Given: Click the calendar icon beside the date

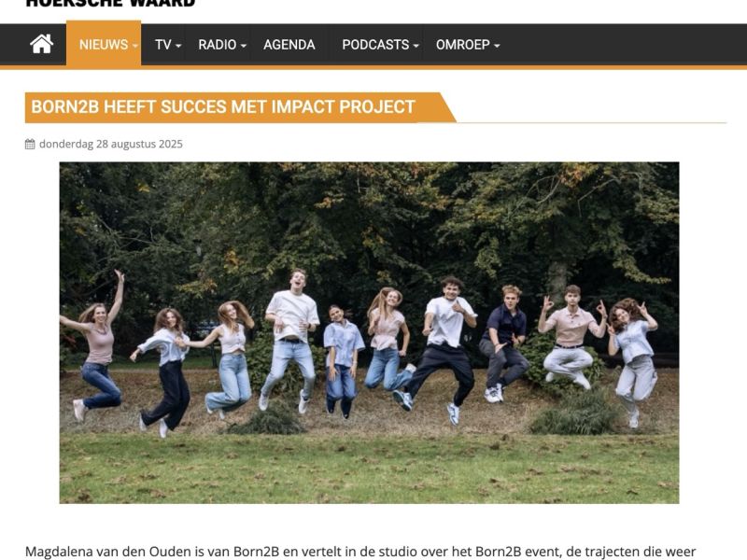Looking at the screenshot, I should 30,144.
